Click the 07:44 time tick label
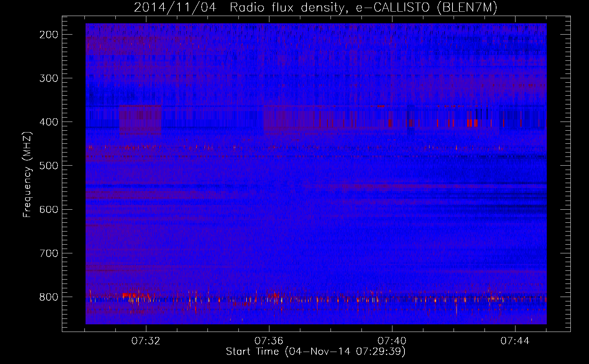 point(515,341)
